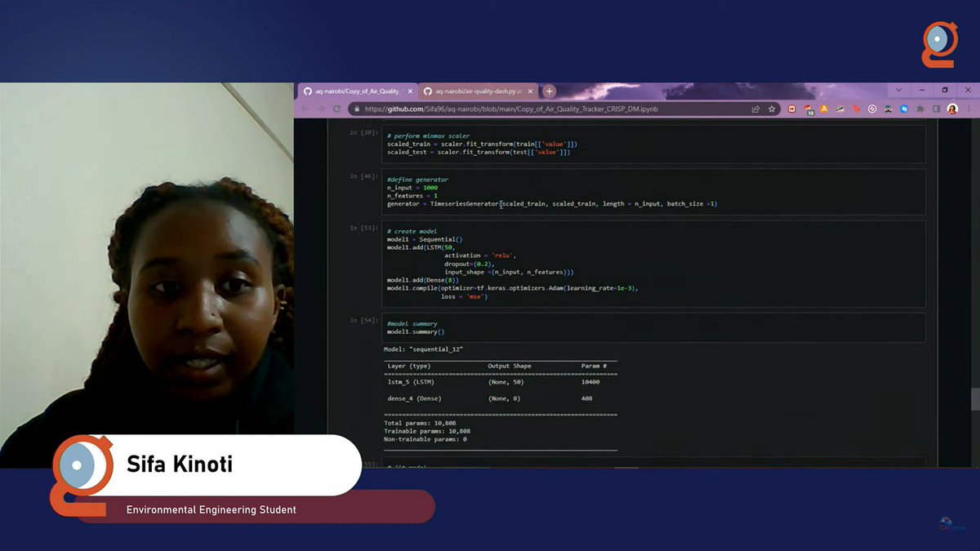Click the model1.compile optimizer line
Viewport: 980px width, 551px height.
coord(512,288)
